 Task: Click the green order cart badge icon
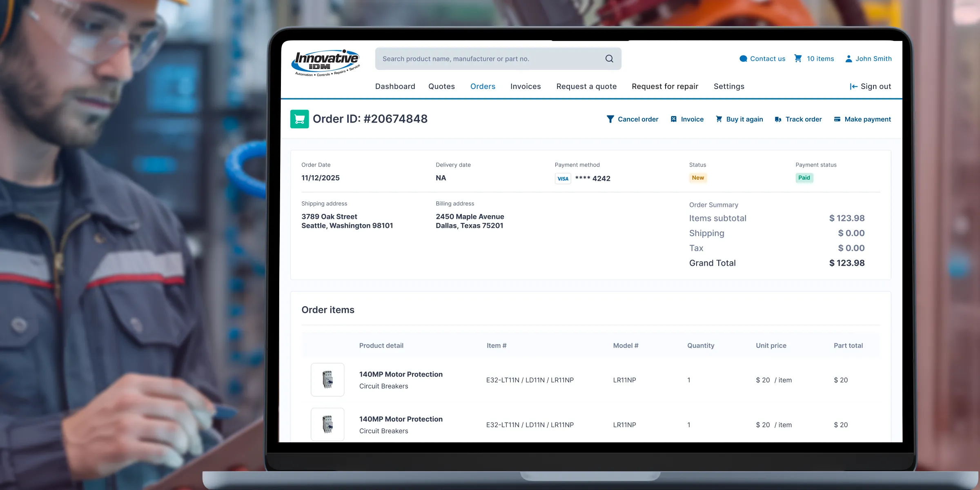(x=299, y=119)
